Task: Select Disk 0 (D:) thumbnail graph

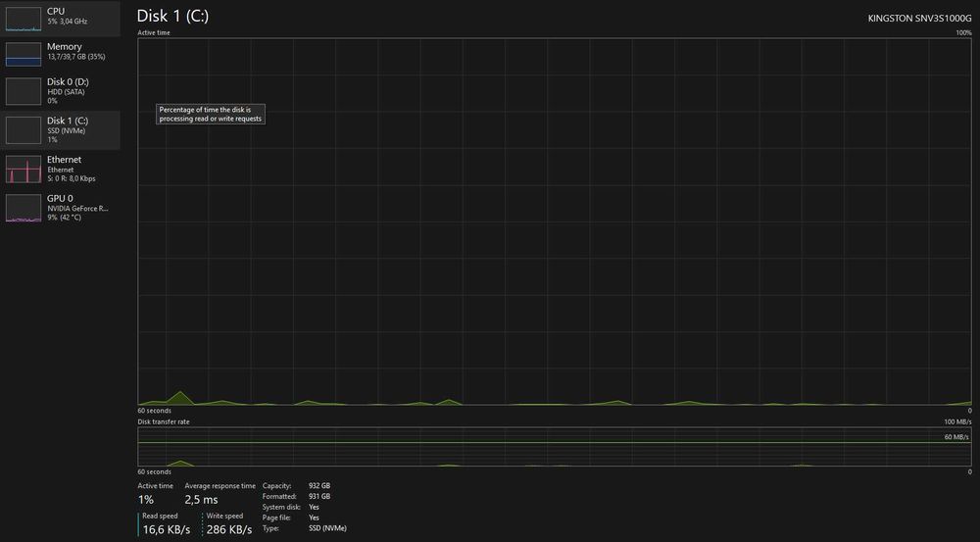Action: 24,92
